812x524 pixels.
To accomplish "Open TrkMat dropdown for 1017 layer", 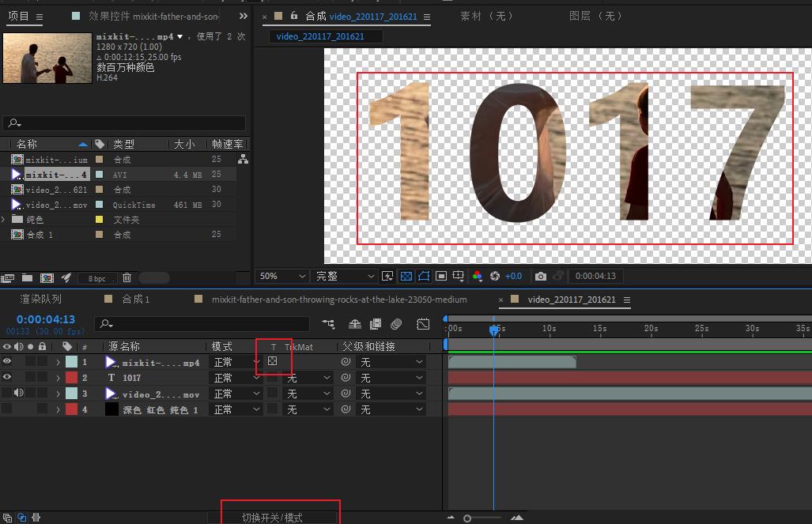I will click(x=308, y=378).
